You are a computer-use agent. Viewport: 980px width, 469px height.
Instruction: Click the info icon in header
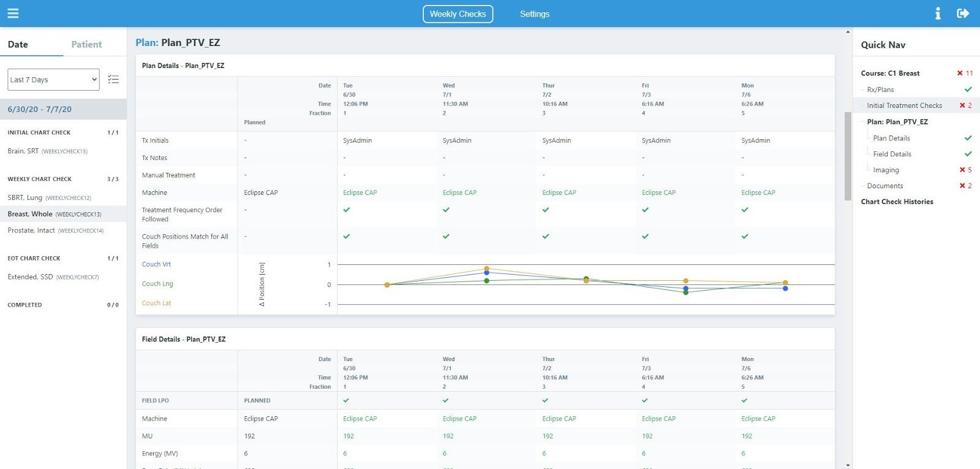(938, 13)
